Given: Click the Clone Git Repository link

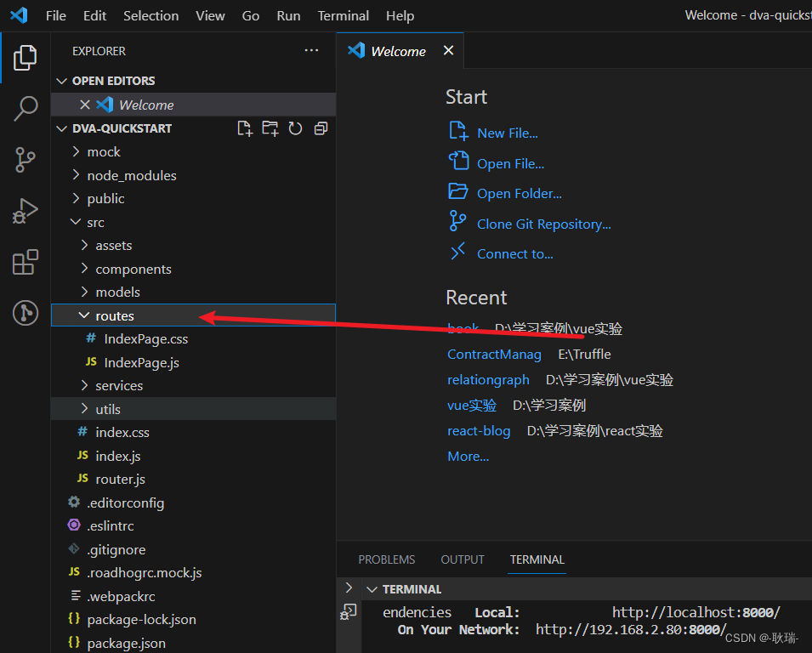Looking at the screenshot, I should tap(542, 223).
